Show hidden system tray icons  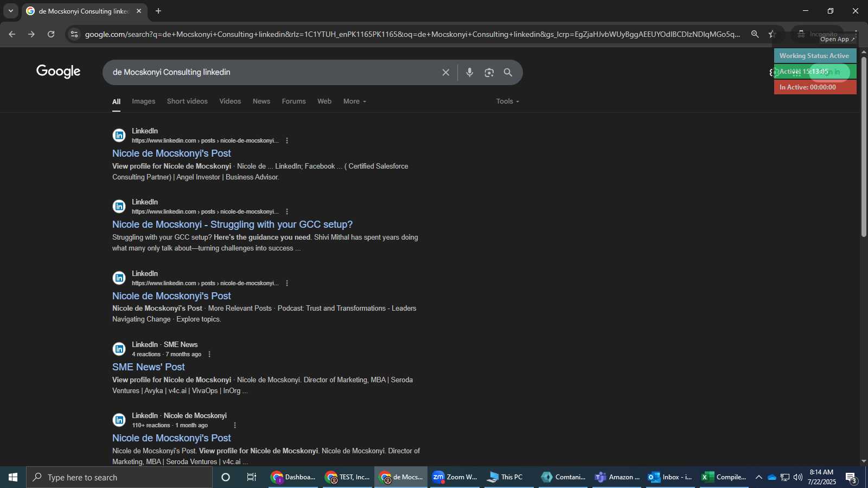[x=759, y=477]
